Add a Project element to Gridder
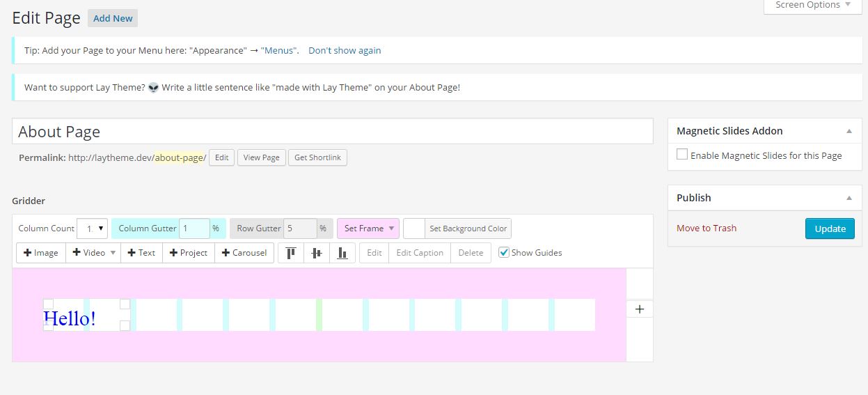Viewport: 868px width, 395px height. pyautogui.click(x=189, y=253)
